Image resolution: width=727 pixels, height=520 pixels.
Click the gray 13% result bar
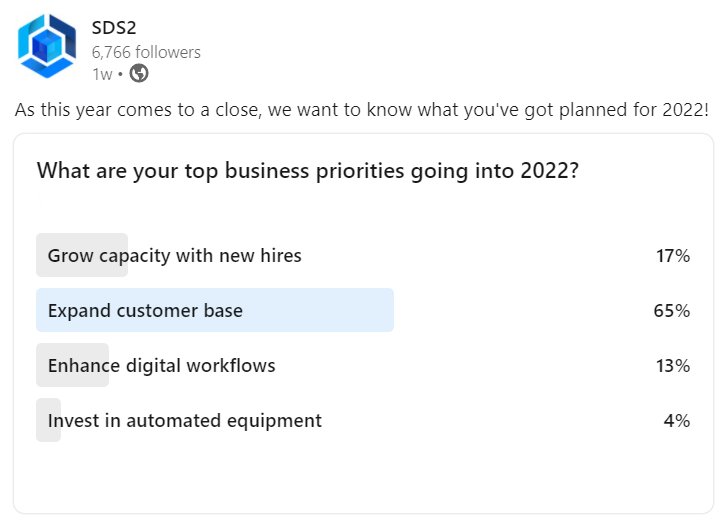pyautogui.click(x=72, y=365)
